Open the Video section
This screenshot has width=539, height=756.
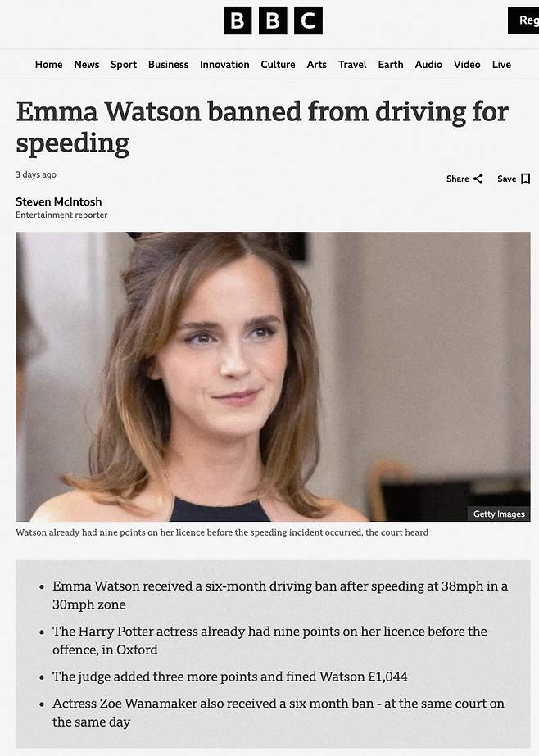click(x=467, y=65)
